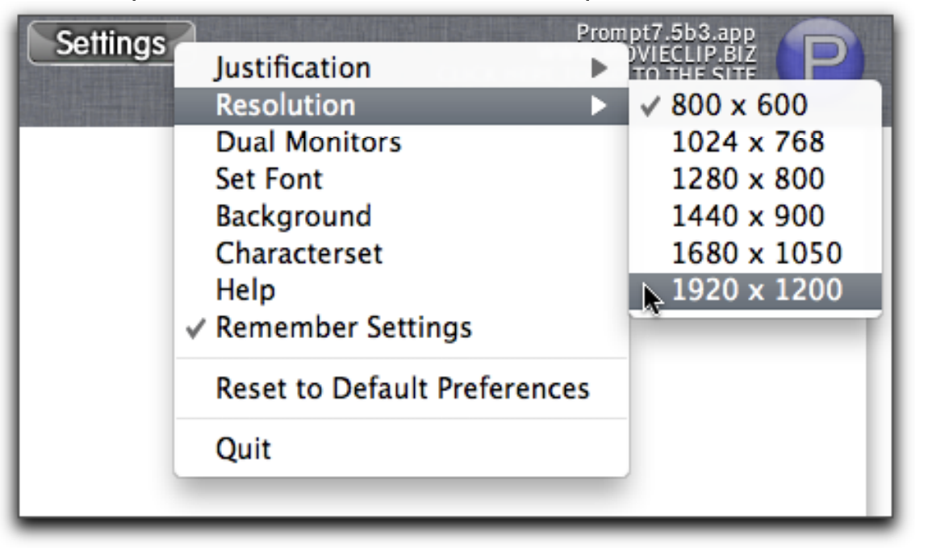928x560 pixels.
Task: Pick the 1280 x 800 resolution
Action: point(748,179)
